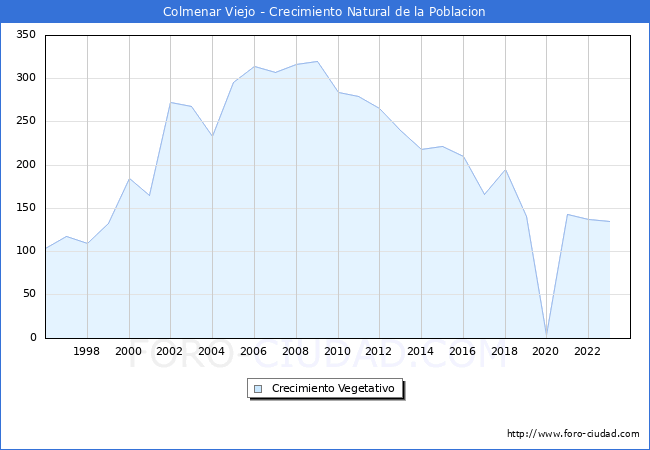Click the 2002 data point on the line
Image resolution: width=650 pixels, height=450 pixels.
(171, 102)
